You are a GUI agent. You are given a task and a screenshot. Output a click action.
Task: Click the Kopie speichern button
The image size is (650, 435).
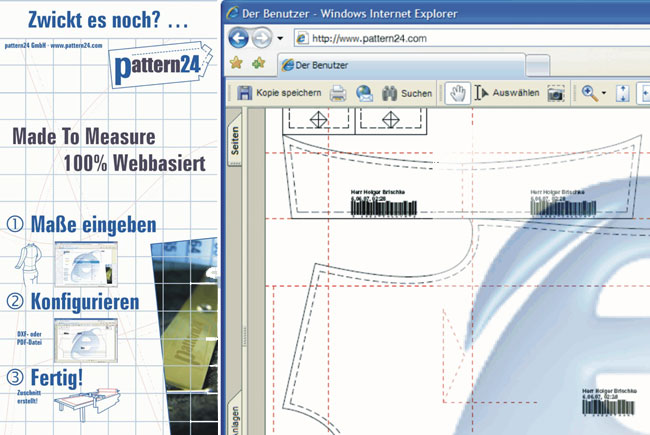click(x=278, y=93)
